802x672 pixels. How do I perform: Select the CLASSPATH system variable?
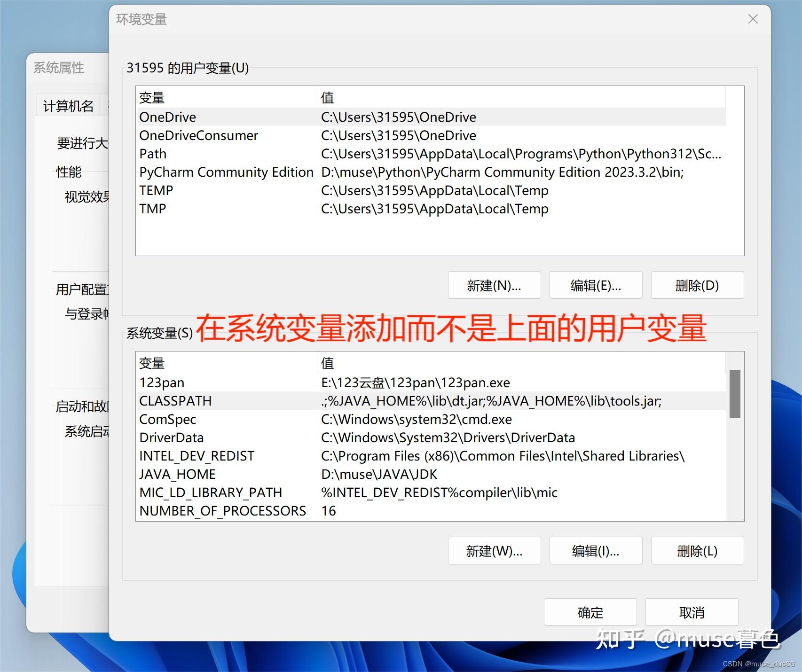point(175,401)
